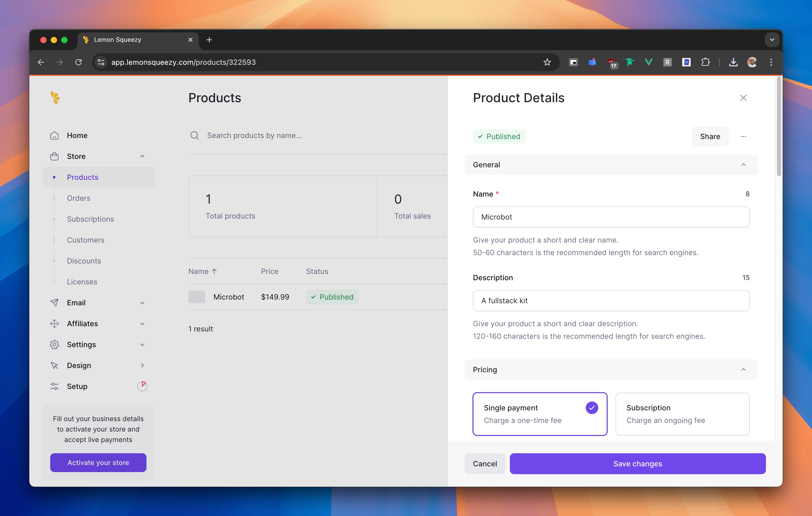Click the Lemon Squeezy logo icon
The height and width of the screenshot is (516, 812).
55,98
